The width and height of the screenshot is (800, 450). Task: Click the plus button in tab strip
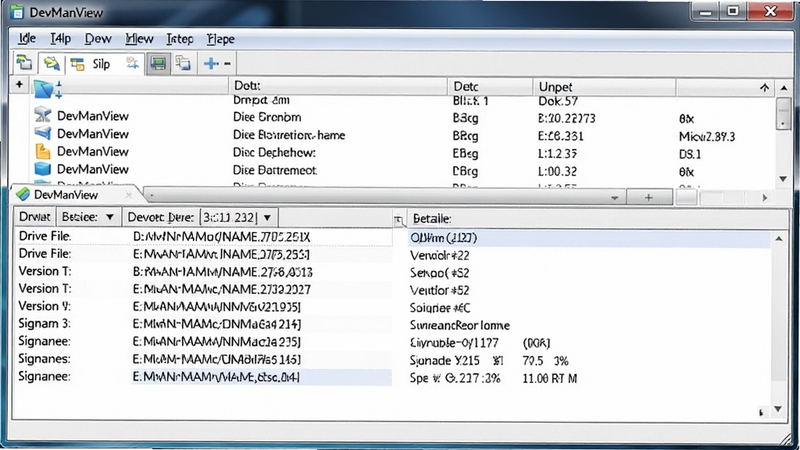coord(648,197)
